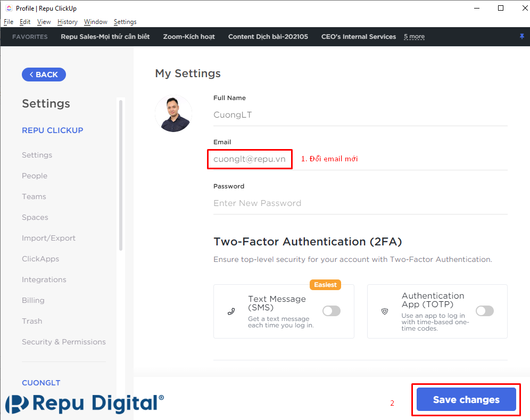
Task: Expand the "5 more" favorites link
Action: coord(414,37)
